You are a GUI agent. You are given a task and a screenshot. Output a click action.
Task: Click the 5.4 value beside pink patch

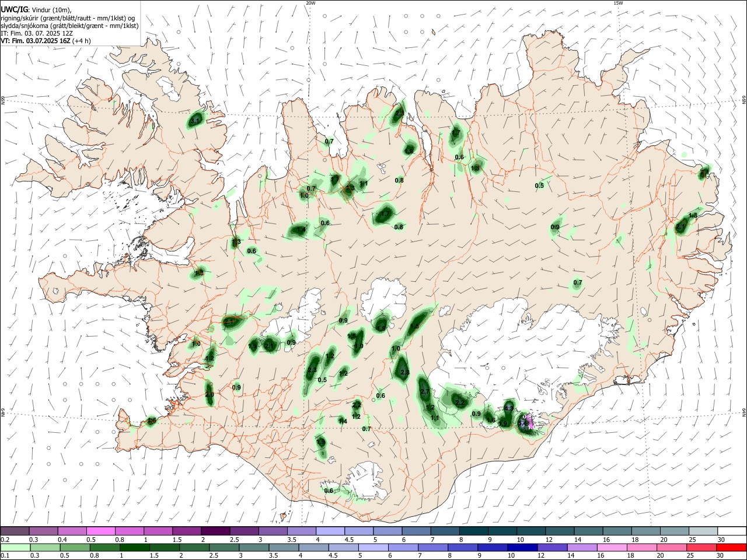[x=522, y=423]
